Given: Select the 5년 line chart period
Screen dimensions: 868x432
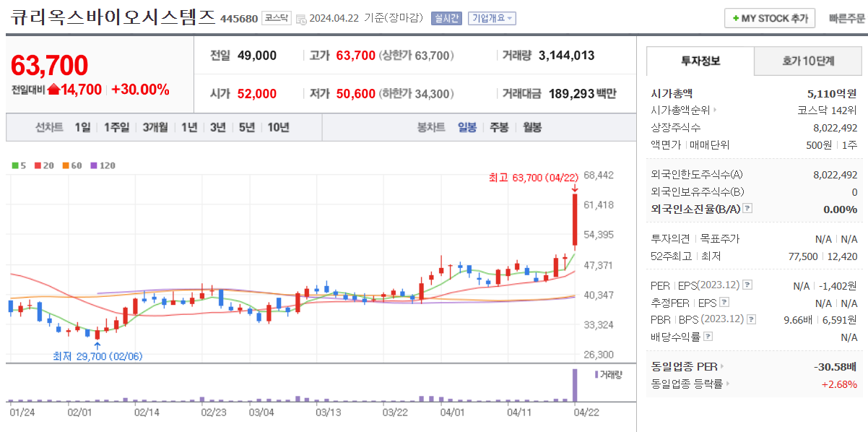Looking at the screenshot, I should tap(247, 127).
